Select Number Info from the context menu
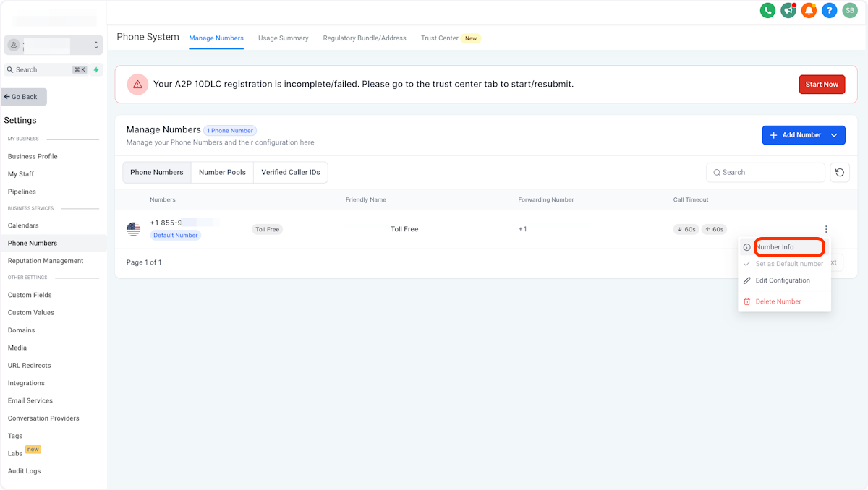 click(x=775, y=247)
